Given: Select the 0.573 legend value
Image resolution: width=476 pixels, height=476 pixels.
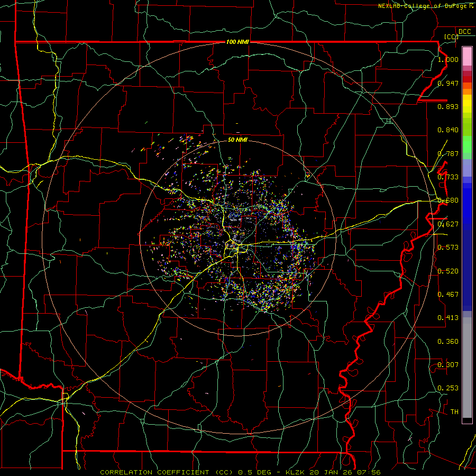Looking at the screenshot, I should click(448, 248).
